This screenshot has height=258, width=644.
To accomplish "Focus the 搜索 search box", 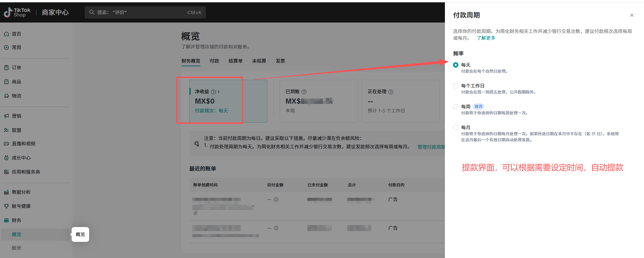I will click(145, 12).
